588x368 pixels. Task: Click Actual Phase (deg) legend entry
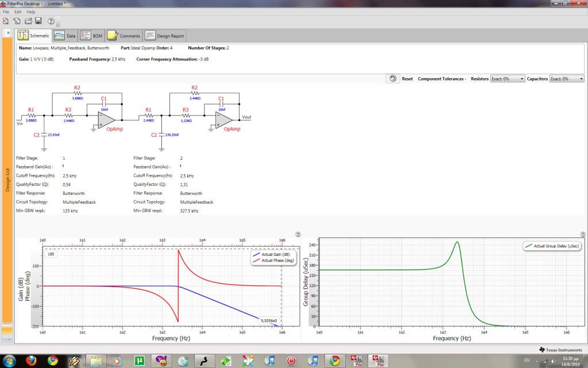pyautogui.click(x=273, y=260)
